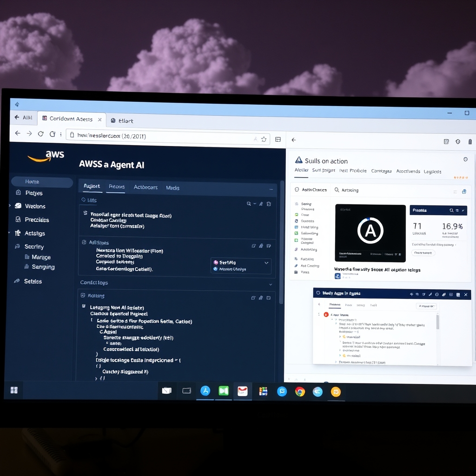Collapse the Corticl toys section chevron

click(271, 284)
